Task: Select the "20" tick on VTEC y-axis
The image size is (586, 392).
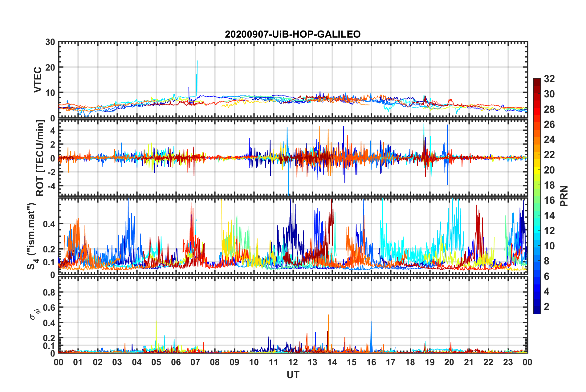Action: pos(50,67)
